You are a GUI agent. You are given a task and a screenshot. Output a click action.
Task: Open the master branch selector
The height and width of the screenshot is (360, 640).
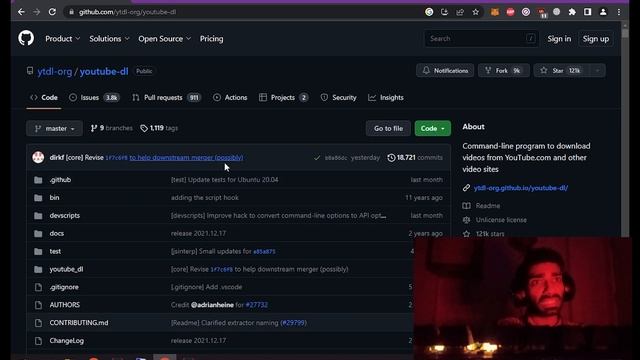[54, 128]
